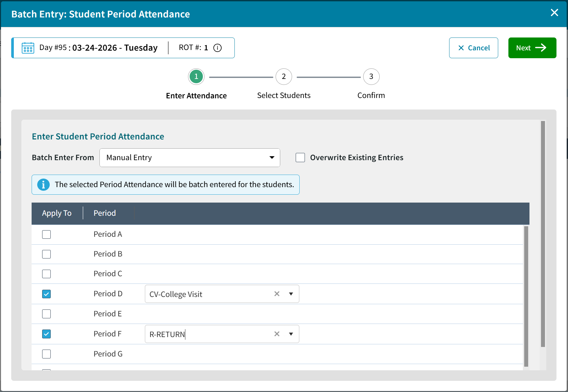Open the attendance code dropdown for Period F

291,334
